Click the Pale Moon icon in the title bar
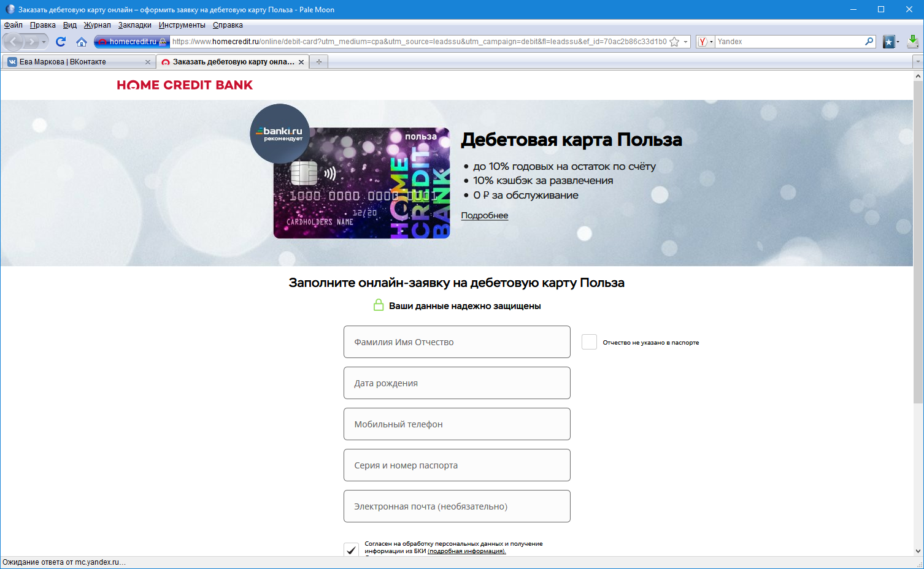The image size is (924, 569). point(10,9)
